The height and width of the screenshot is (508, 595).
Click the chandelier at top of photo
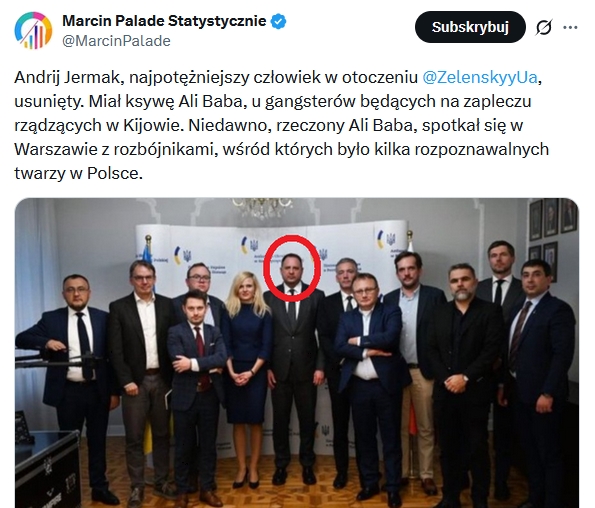[x=263, y=208]
